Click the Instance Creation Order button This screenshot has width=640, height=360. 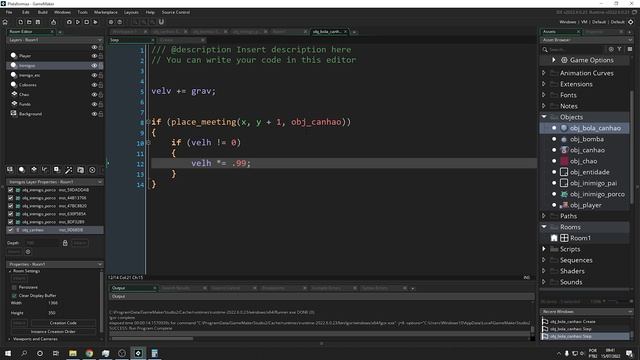[x=53, y=332]
